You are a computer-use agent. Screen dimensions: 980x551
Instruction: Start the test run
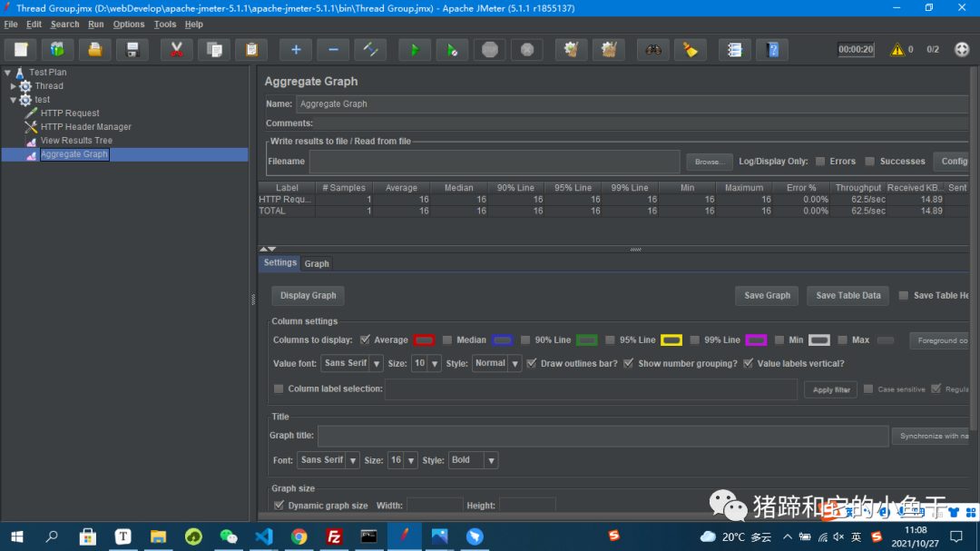pyautogui.click(x=415, y=49)
